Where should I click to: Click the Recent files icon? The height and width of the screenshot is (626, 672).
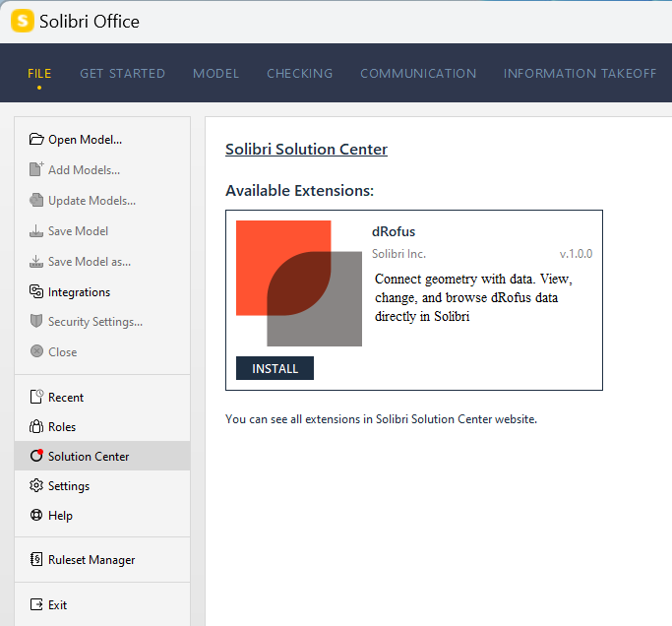[36, 398]
